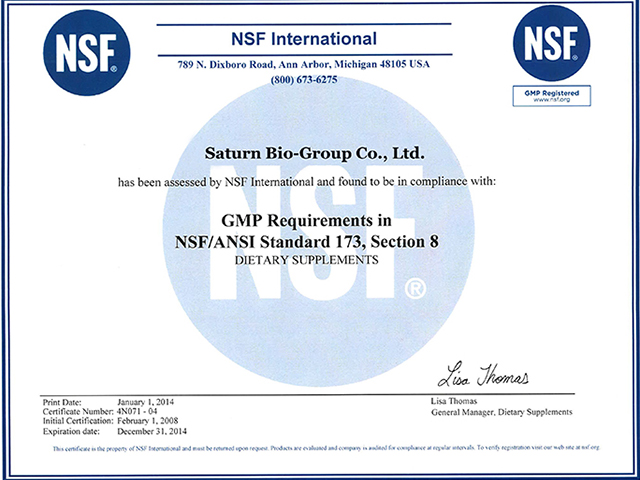640x480 pixels.
Task: Click the 'Certificate Number:' label
Action: (x=78, y=411)
